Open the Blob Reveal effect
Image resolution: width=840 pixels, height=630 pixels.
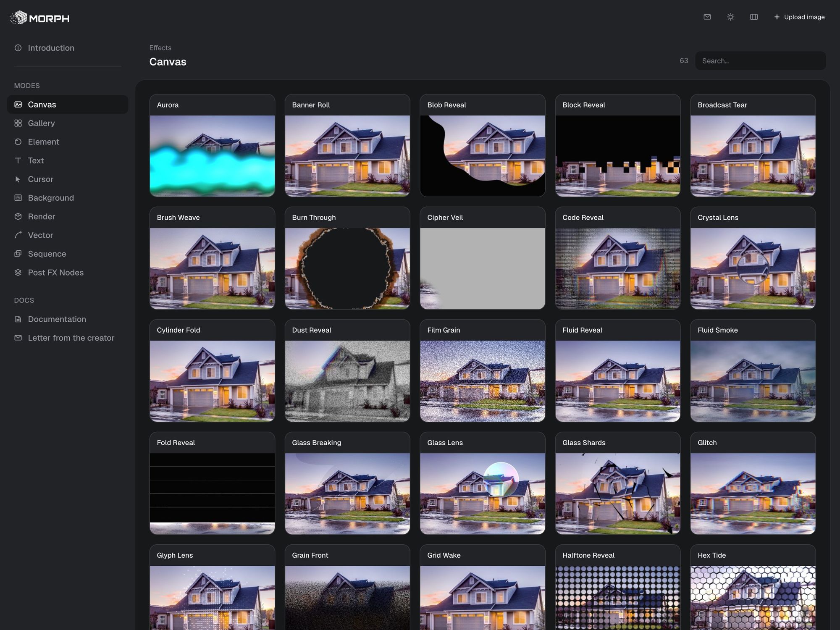483,145
